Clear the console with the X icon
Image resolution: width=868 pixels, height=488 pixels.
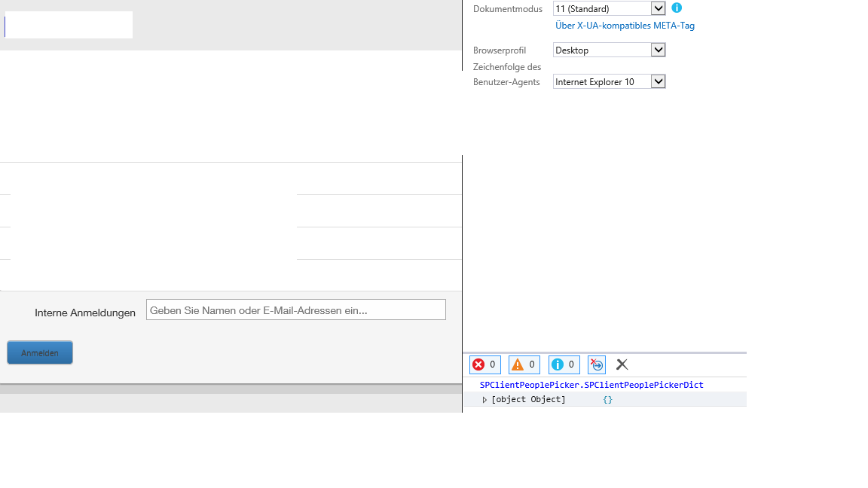coord(622,364)
